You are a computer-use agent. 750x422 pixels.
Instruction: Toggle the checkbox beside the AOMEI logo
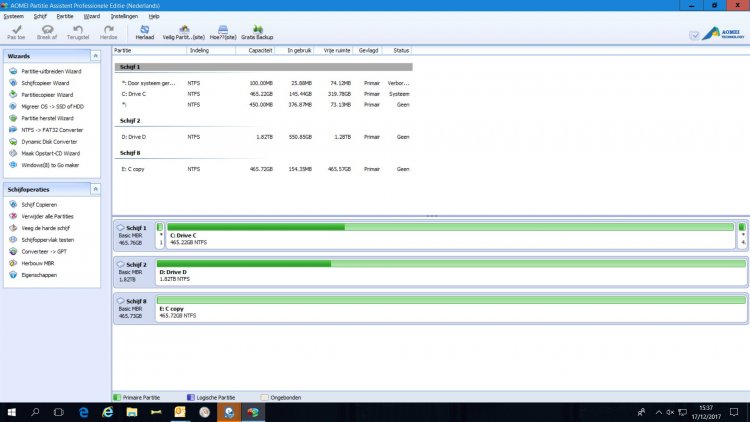pyautogui.click(x=694, y=35)
